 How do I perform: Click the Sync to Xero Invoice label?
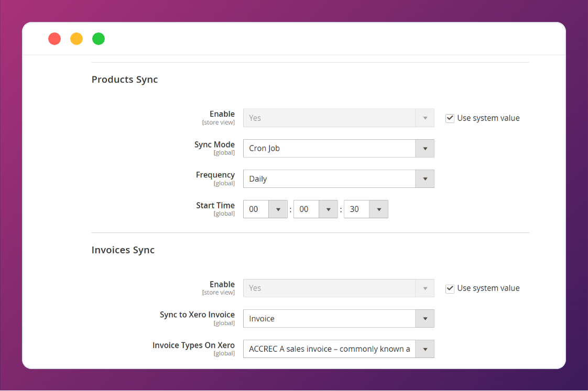(x=197, y=315)
